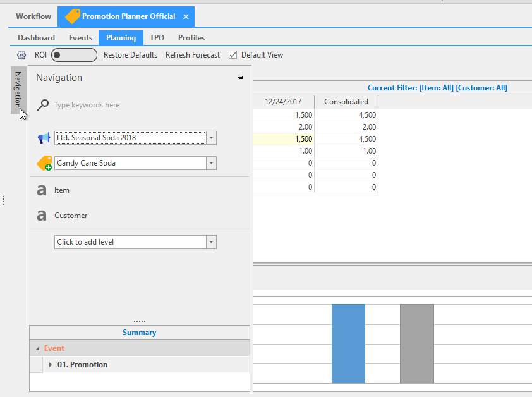Open the Dashboard tab

[x=36, y=38]
